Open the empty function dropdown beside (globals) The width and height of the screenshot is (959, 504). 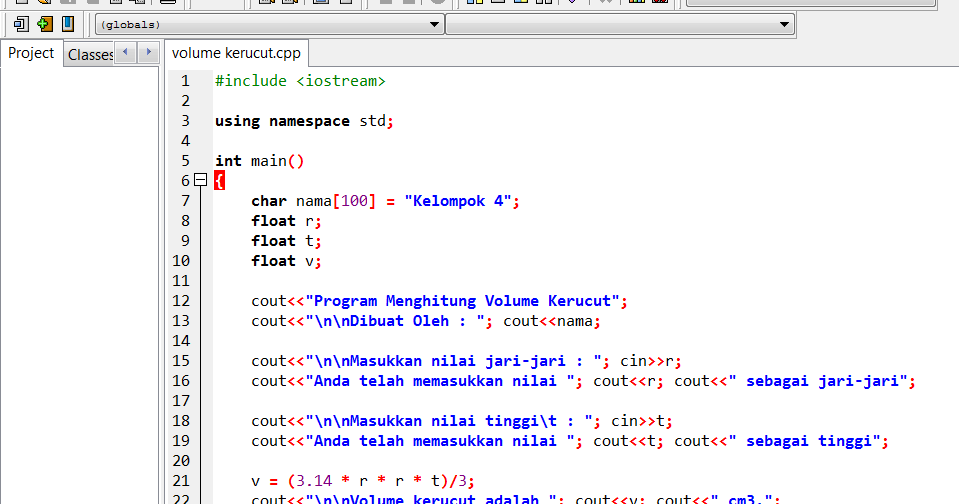(620, 24)
